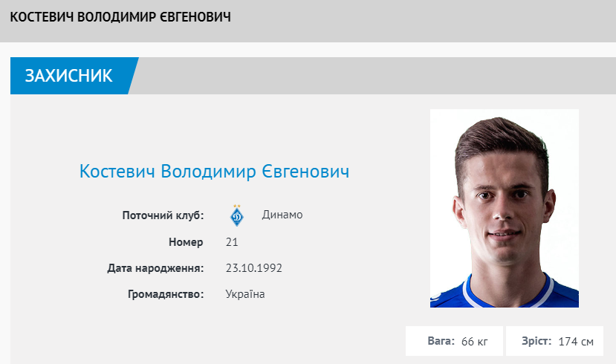Click the gray strip right of ЗАХИСНИК
Screen dimensions: 616x364
coord(372,76)
